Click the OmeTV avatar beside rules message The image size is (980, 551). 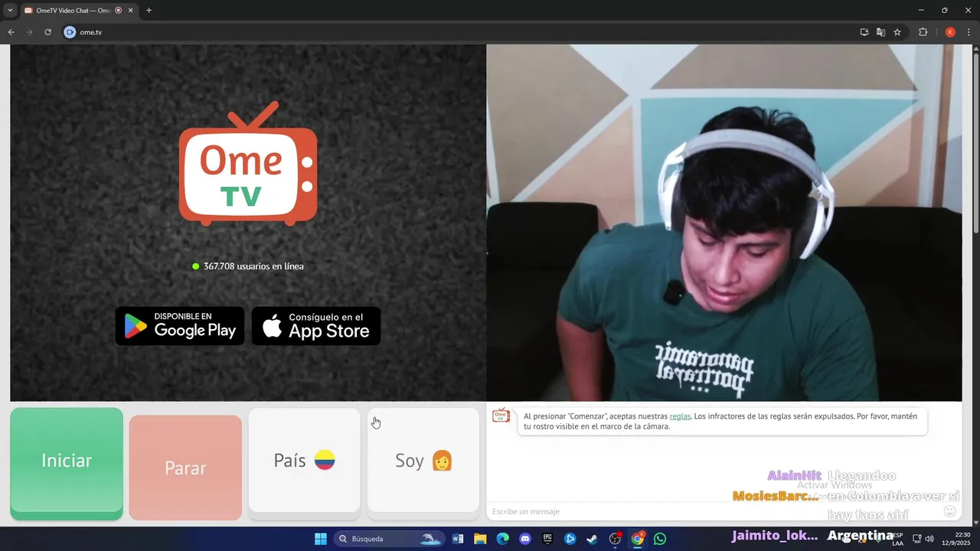[x=501, y=415]
